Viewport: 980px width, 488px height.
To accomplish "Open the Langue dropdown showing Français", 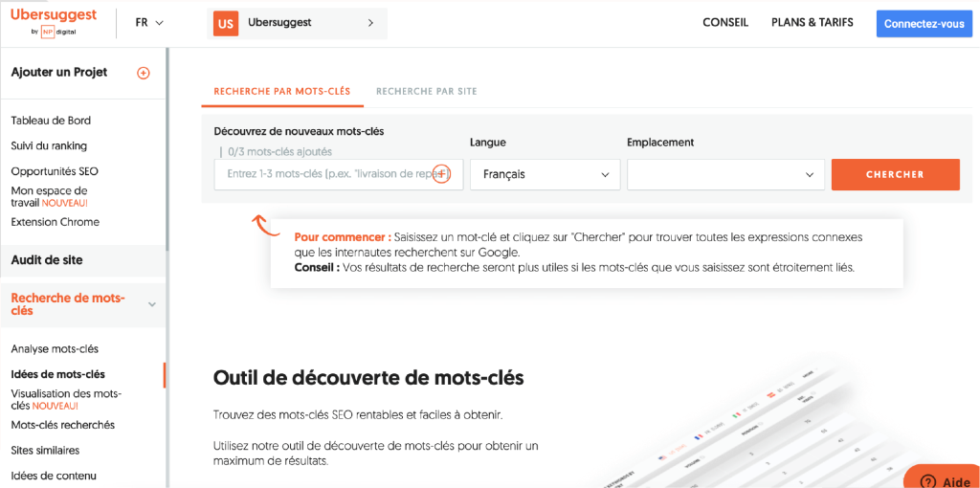I will click(x=545, y=174).
